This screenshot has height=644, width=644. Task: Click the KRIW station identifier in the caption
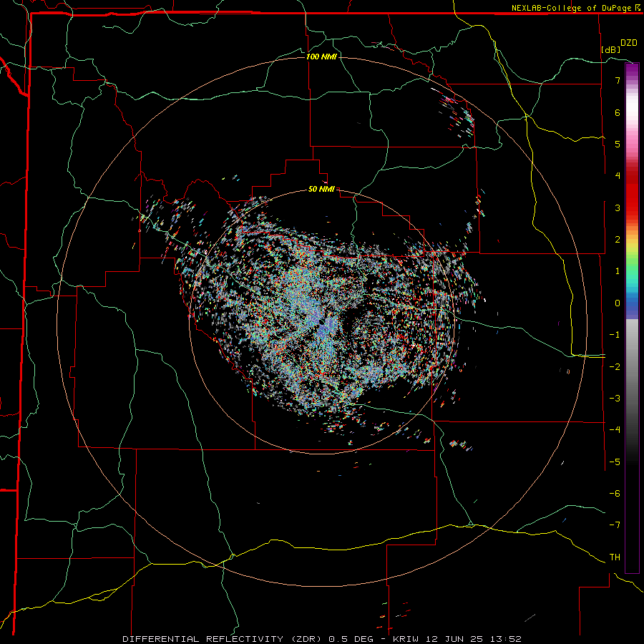(406, 639)
